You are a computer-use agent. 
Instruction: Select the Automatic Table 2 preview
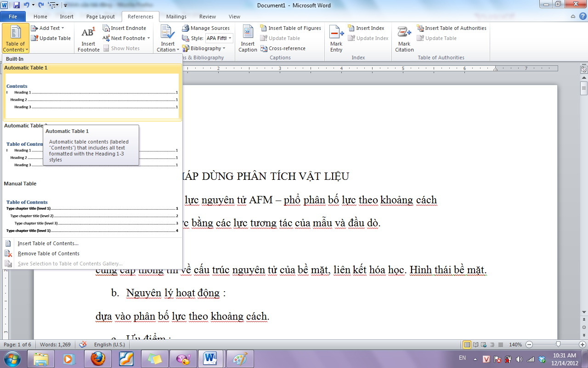pos(92,149)
